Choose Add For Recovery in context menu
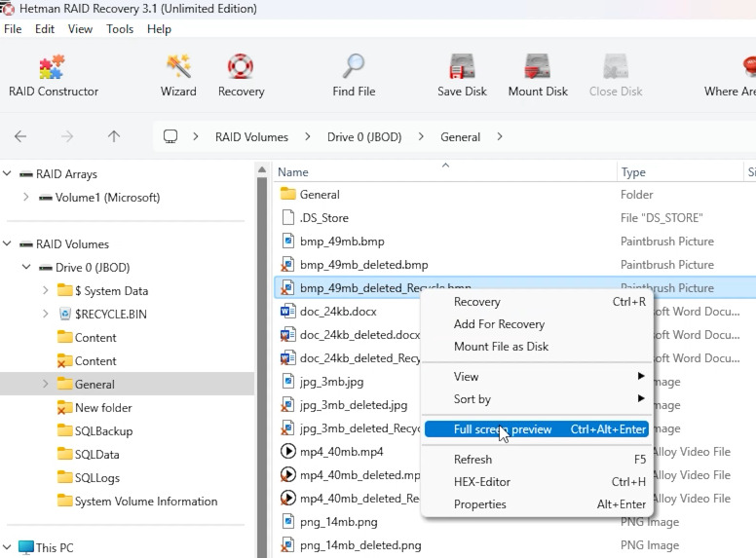 (x=536, y=324)
